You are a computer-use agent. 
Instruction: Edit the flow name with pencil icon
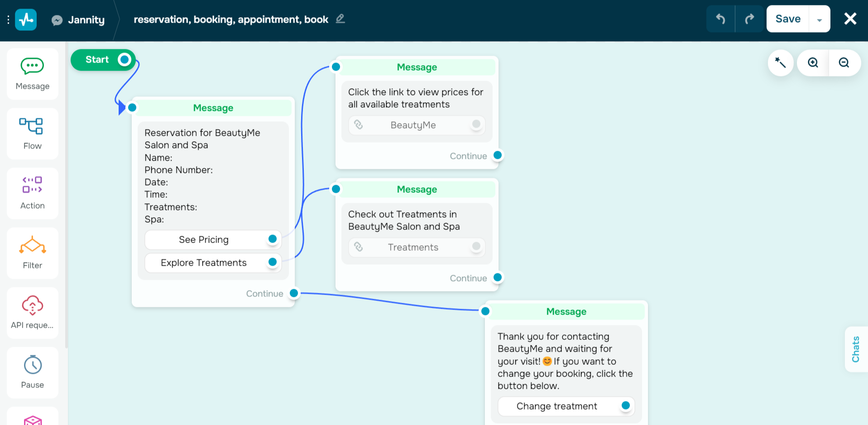tap(340, 19)
